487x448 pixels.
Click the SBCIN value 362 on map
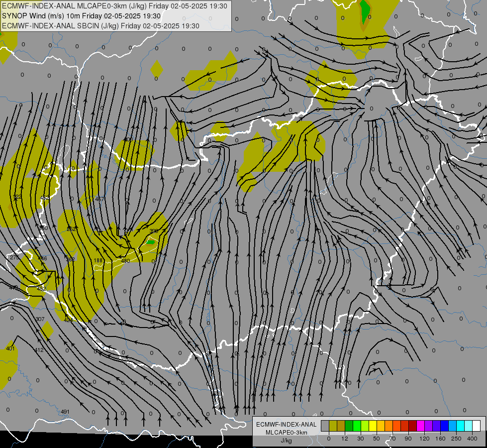point(71,259)
